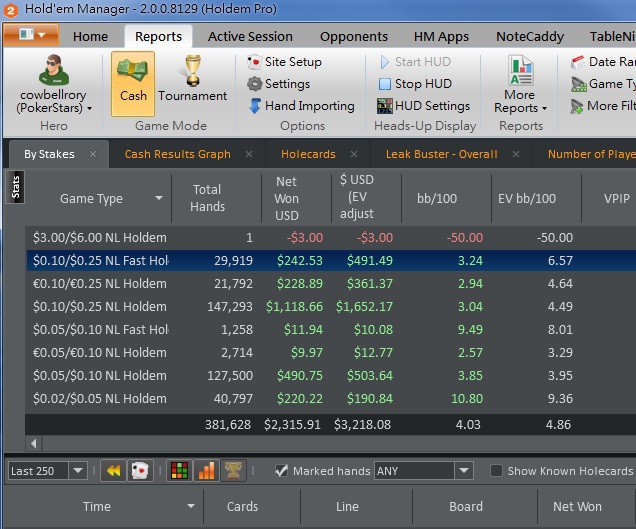This screenshot has width=636, height=529.
Task: Open the Opponents ribbon tab
Action: [354, 37]
